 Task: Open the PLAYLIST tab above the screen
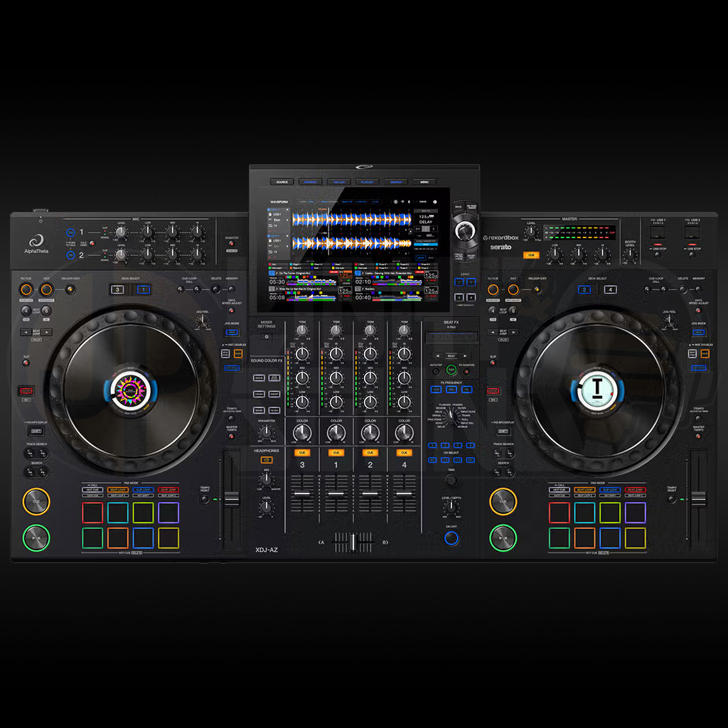[x=368, y=182]
